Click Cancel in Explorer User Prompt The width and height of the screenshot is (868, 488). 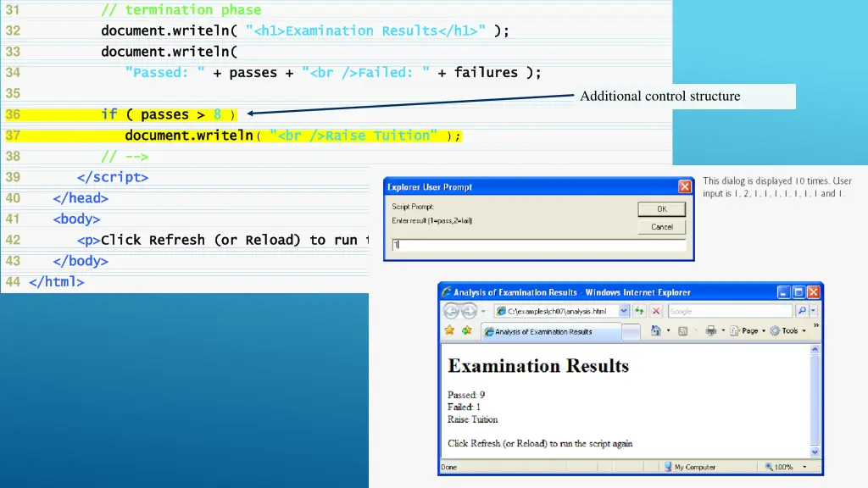[x=661, y=227]
